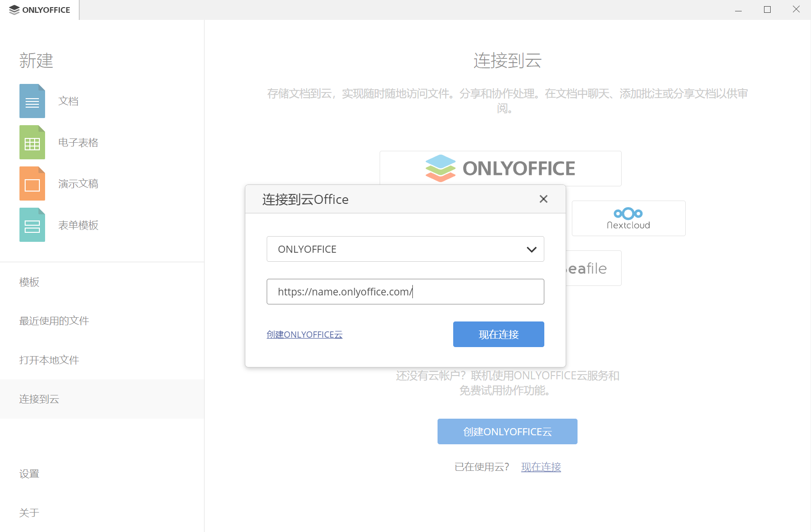This screenshot has width=811, height=532.
Task: Click the 现在连接 connect button
Action: (498, 334)
